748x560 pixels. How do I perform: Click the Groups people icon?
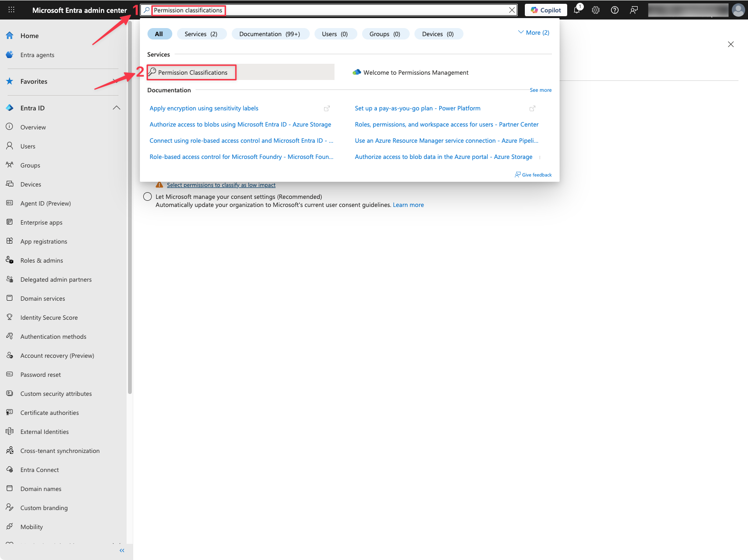[10, 165]
